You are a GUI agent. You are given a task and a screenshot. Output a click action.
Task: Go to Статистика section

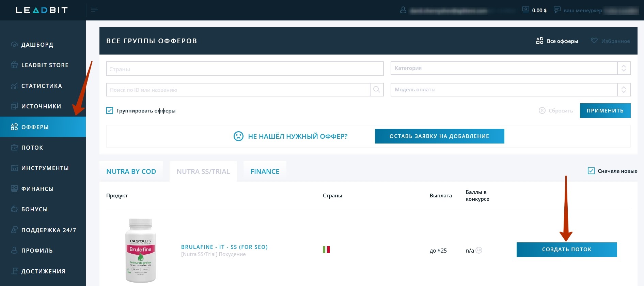(x=43, y=86)
